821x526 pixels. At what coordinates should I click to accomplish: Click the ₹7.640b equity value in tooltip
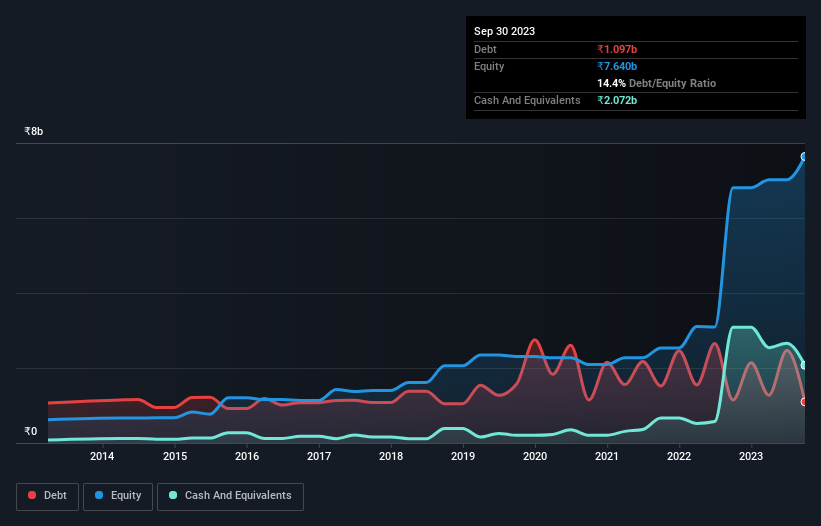[617, 66]
